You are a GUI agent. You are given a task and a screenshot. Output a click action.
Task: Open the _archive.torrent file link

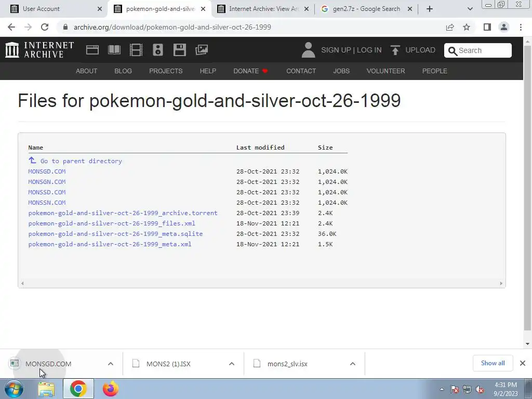coord(123,213)
